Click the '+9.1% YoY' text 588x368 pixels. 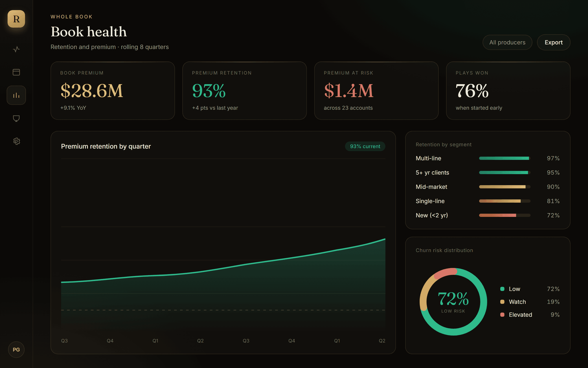pyautogui.click(x=73, y=108)
